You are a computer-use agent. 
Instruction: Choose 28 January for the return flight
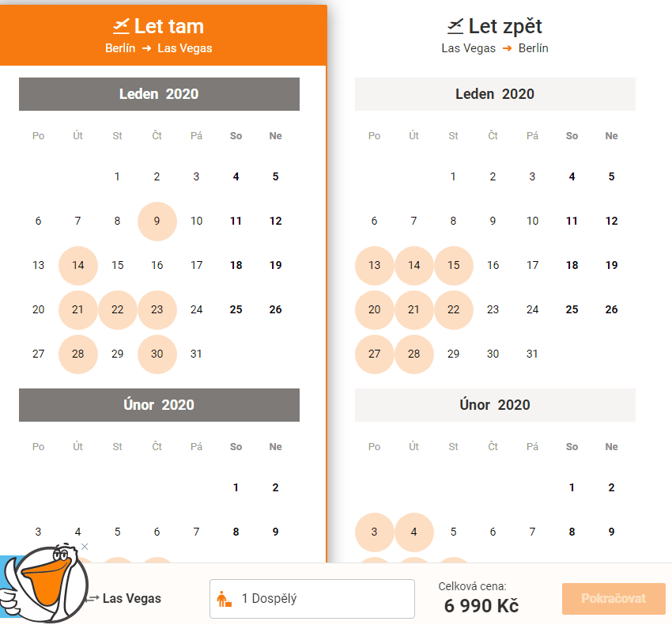[x=414, y=354]
